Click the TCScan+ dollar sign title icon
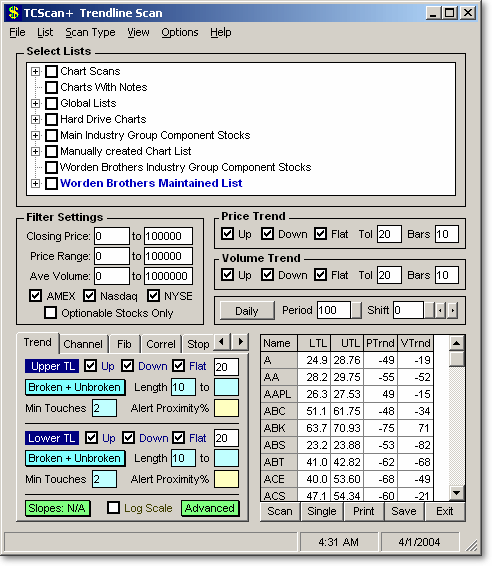492x566 pixels. tap(14, 13)
